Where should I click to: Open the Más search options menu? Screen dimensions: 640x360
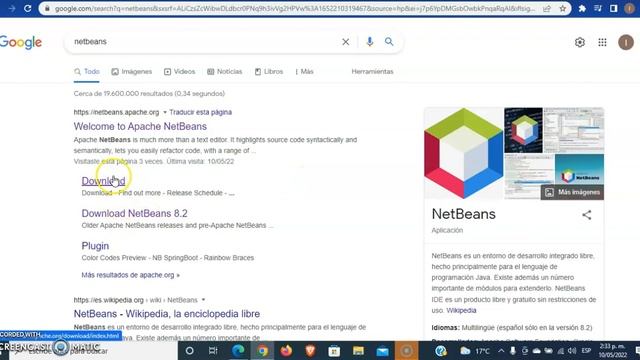304,71
